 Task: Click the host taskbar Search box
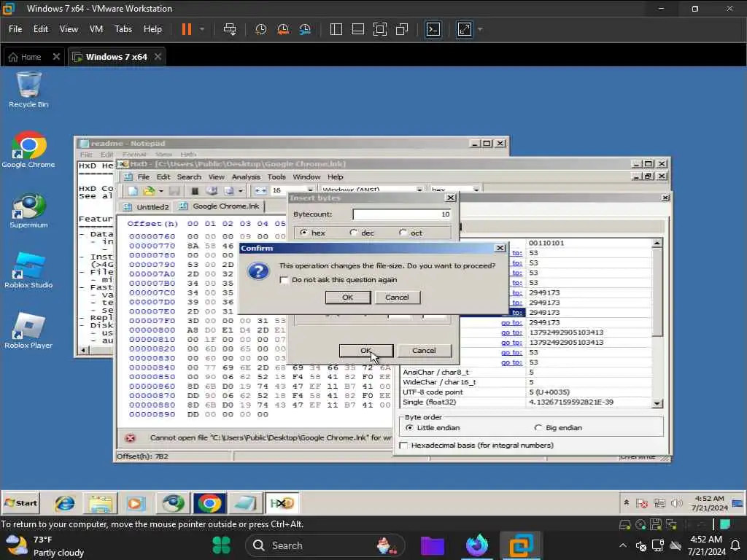[x=325, y=545]
